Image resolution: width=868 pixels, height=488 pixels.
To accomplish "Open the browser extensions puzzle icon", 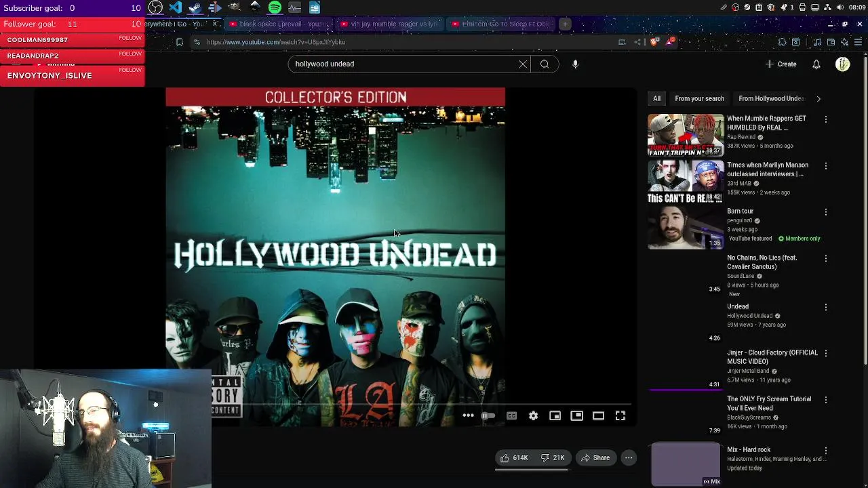I will tap(782, 42).
